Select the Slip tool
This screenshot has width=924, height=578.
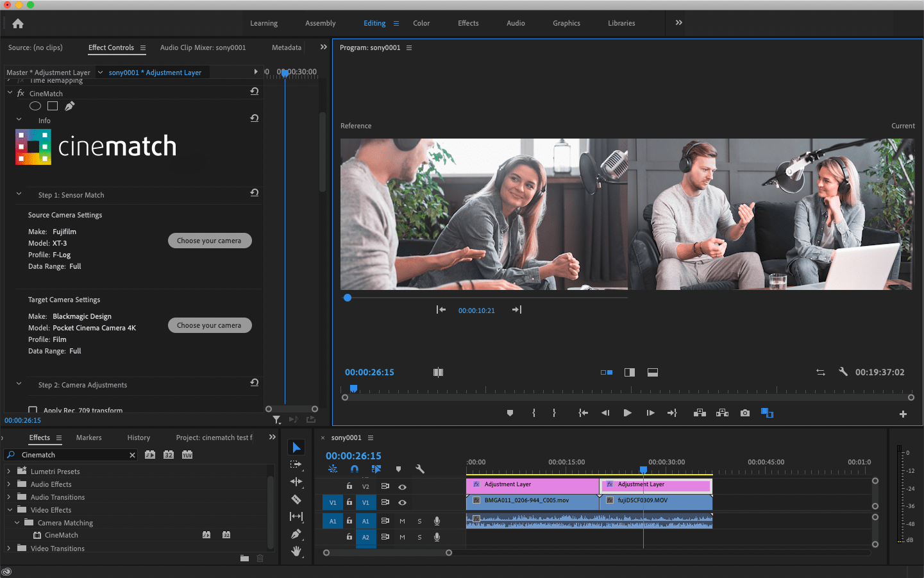tap(296, 516)
